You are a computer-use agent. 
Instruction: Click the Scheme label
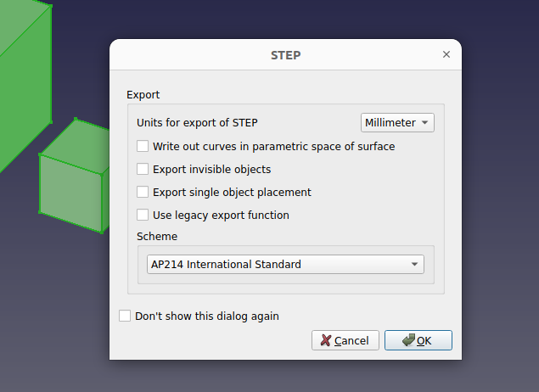157,237
